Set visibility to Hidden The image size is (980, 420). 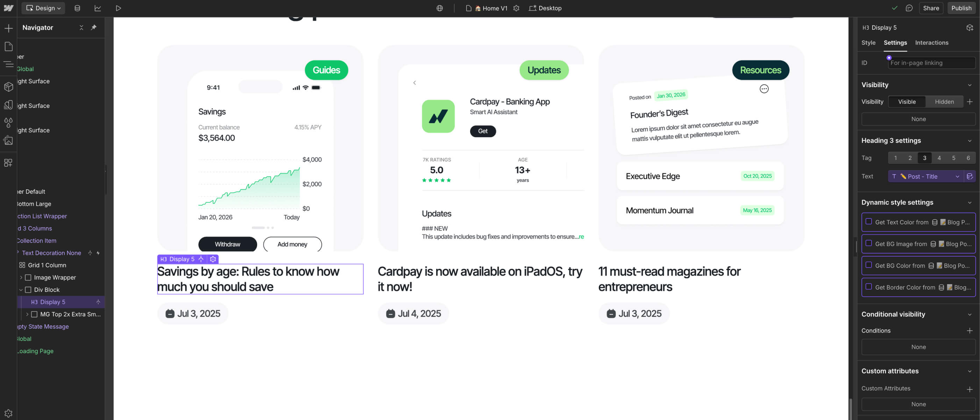tap(944, 101)
